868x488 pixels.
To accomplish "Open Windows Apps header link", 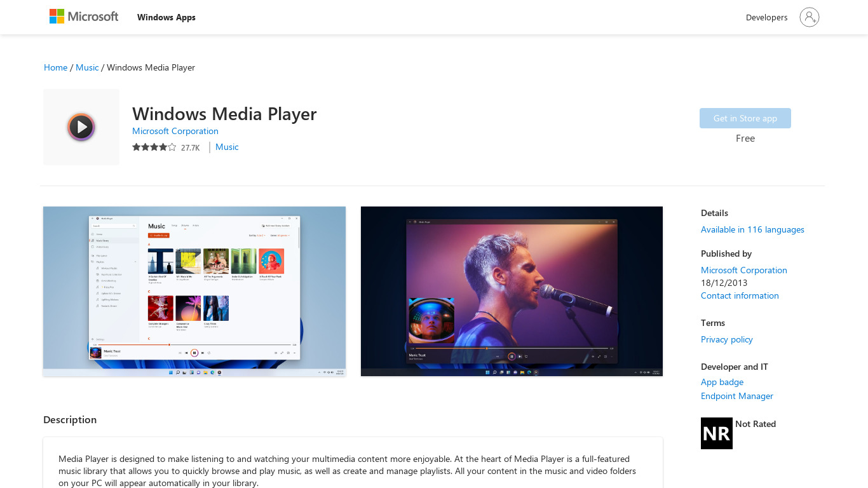I will pos(166,17).
